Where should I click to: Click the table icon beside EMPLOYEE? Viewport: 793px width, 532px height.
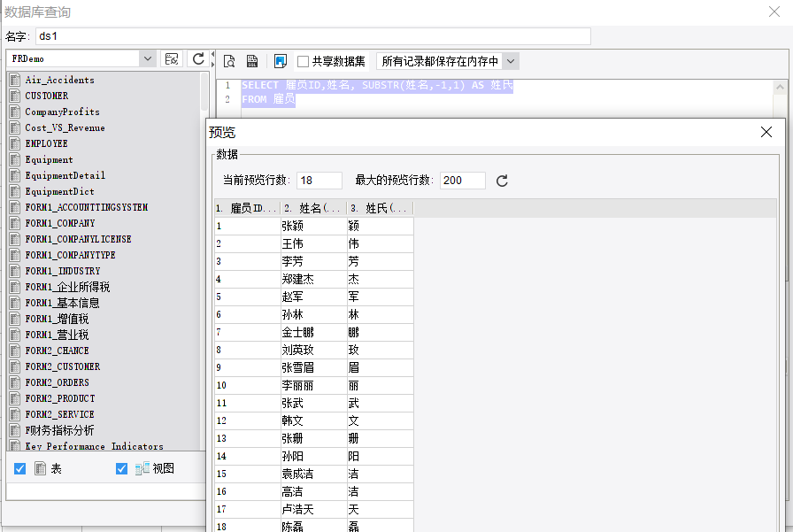[x=15, y=143]
